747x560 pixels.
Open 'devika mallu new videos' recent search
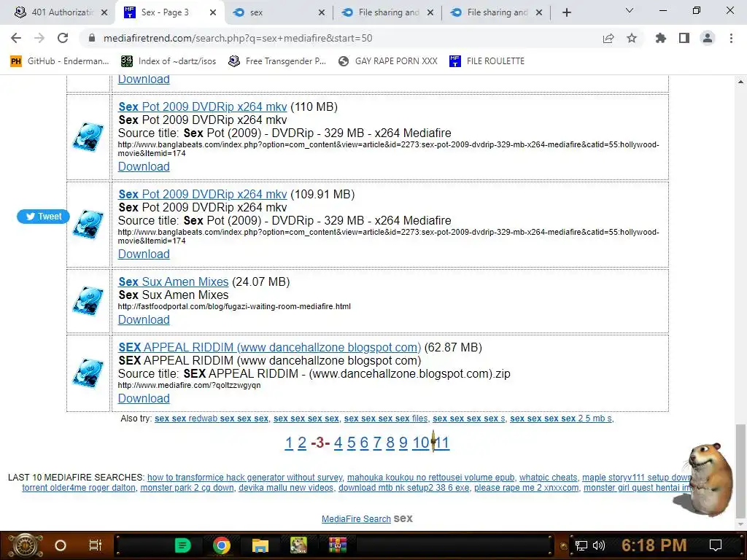[286, 488]
